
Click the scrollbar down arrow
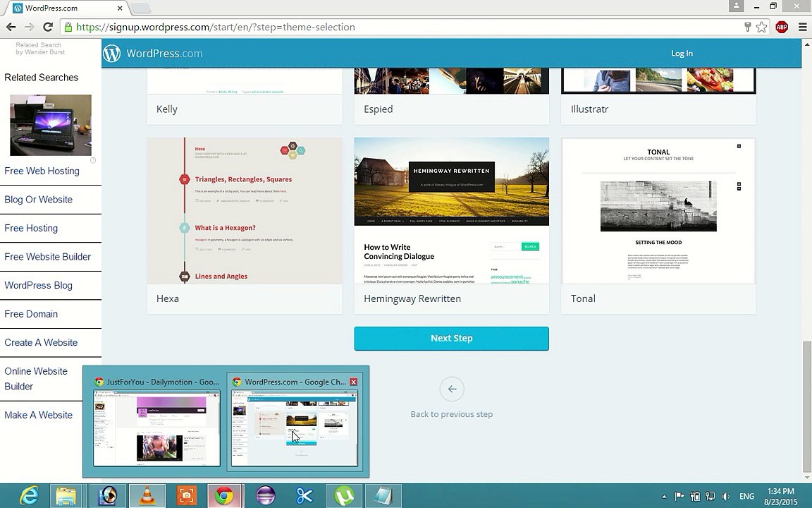tap(806, 478)
